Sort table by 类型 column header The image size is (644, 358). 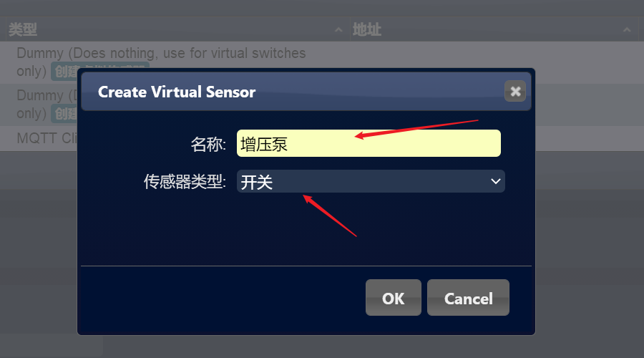click(23, 29)
